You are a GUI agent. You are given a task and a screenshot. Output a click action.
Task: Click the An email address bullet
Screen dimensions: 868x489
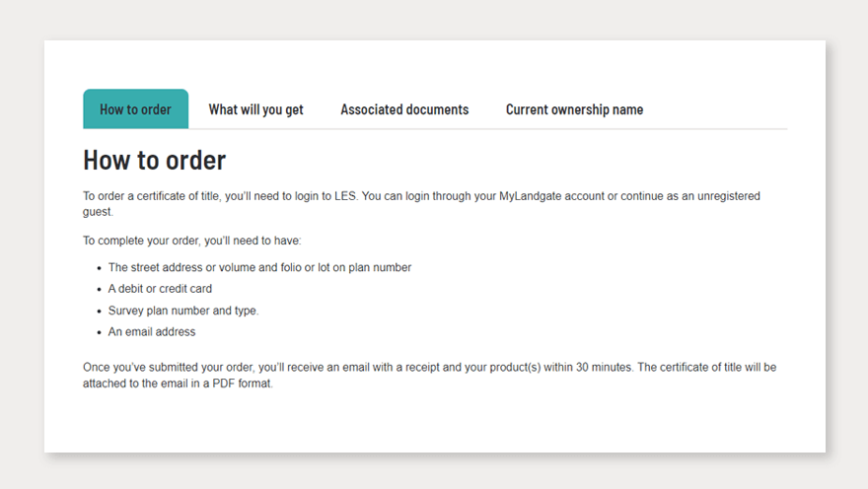152,332
